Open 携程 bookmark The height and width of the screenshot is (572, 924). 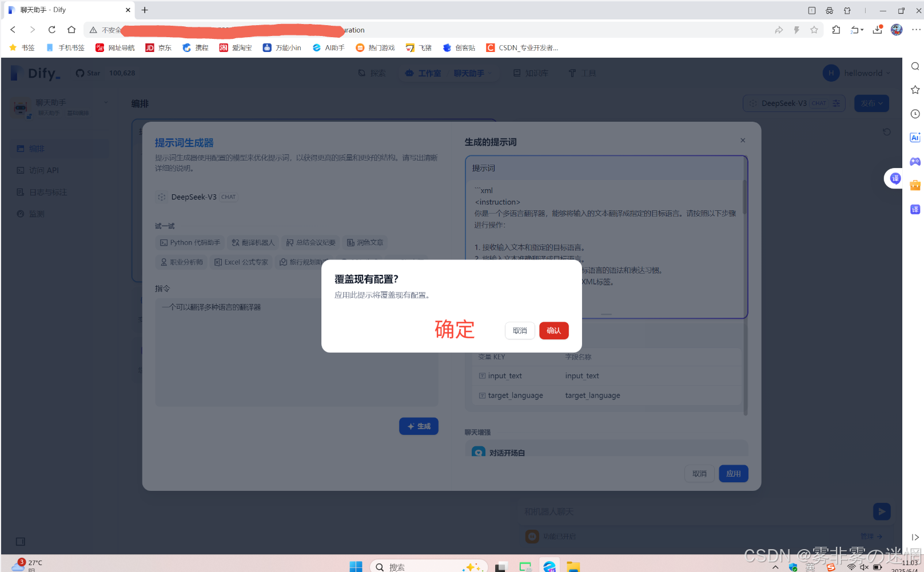tap(195, 48)
